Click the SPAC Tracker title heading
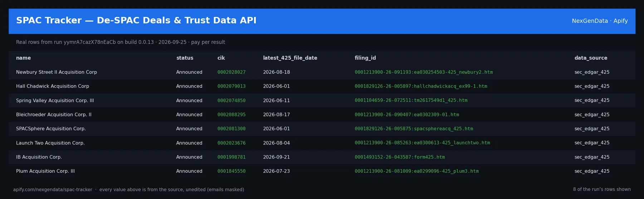This screenshot has height=199, width=644. point(136,21)
